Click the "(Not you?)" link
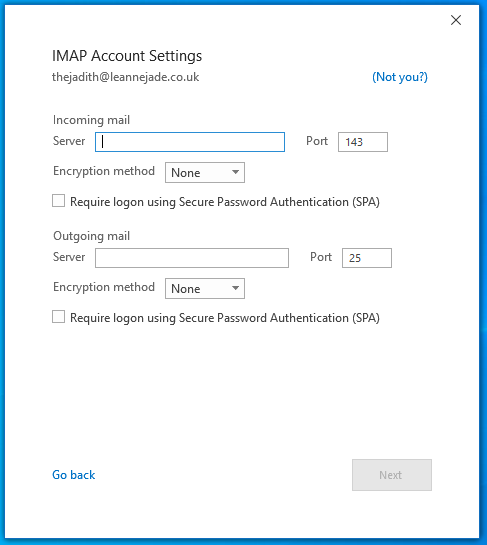 coord(400,77)
